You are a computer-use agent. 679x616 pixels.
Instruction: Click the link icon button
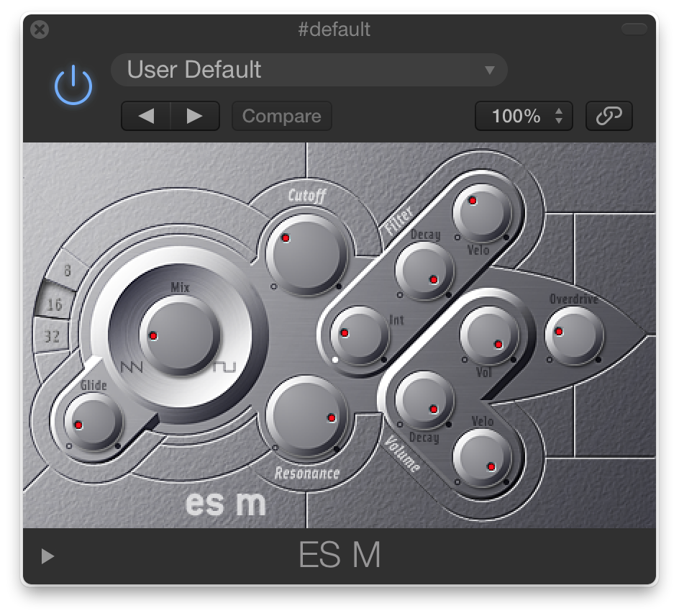[609, 116]
